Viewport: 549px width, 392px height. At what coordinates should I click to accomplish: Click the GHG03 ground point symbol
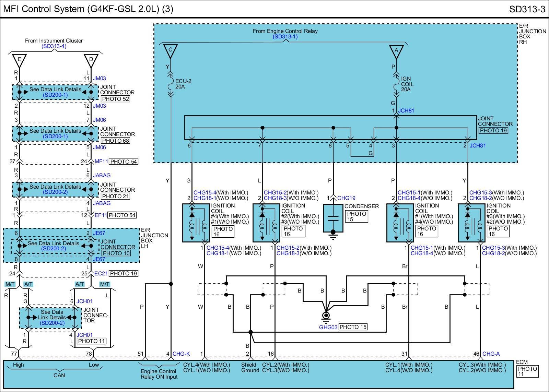click(x=326, y=316)
